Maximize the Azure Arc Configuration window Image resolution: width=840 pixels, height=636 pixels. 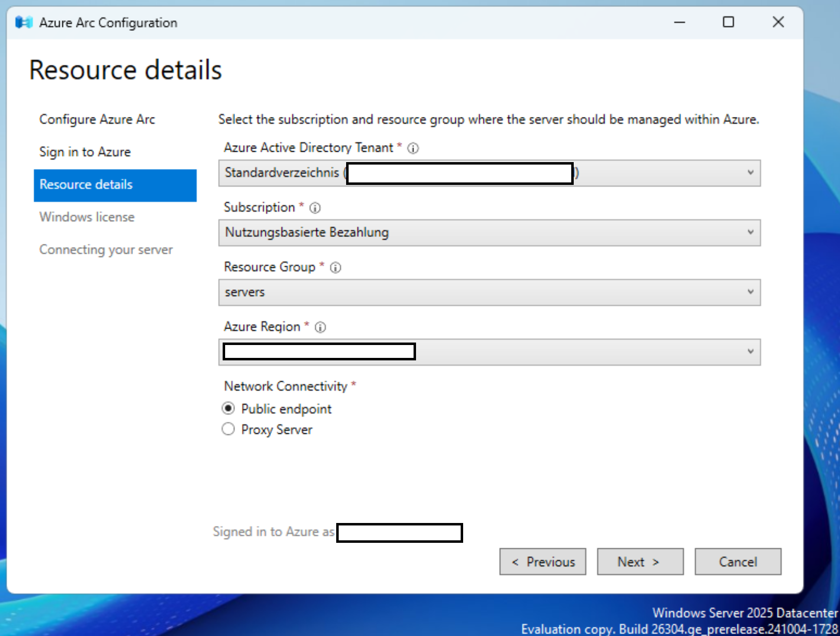[728, 22]
